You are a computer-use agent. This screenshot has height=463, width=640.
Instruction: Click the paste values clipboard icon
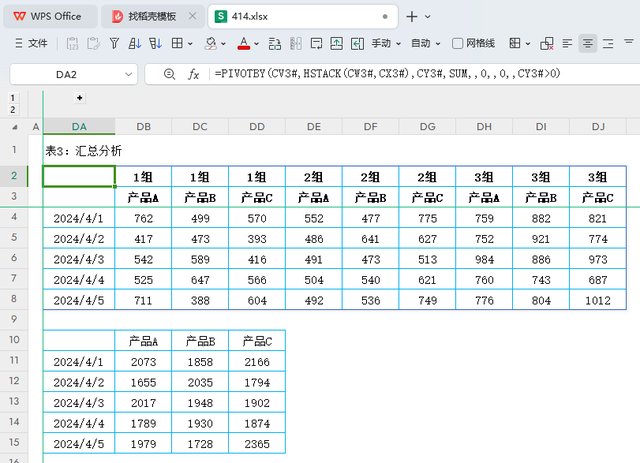pyautogui.click(x=72, y=43)
